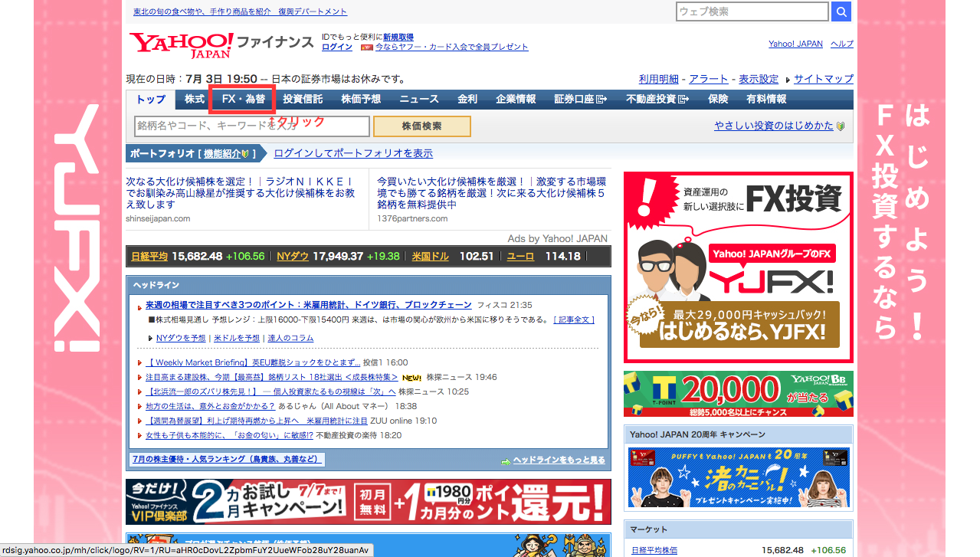Viewport: 980px width, 557px height.
Task: Open the 証券口座 external link tab
Action: [580, 100]
